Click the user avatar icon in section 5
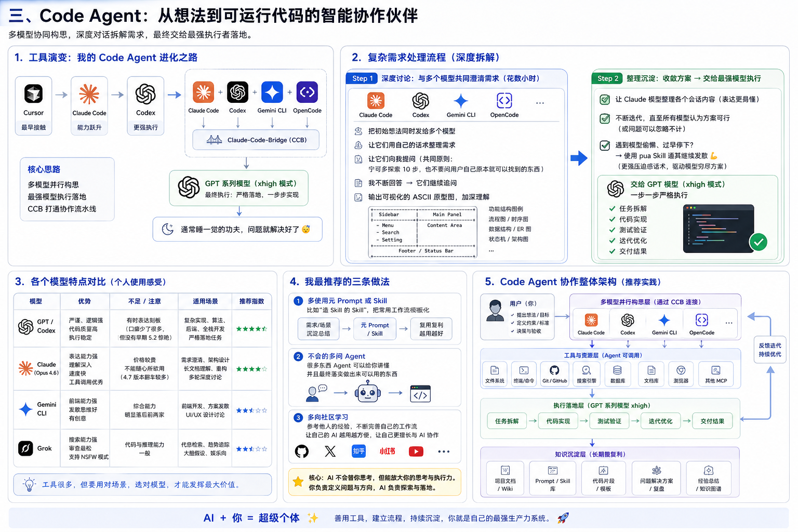Image resolution: width=798 pixels, height=532 pixels. [x=495, y=311]
